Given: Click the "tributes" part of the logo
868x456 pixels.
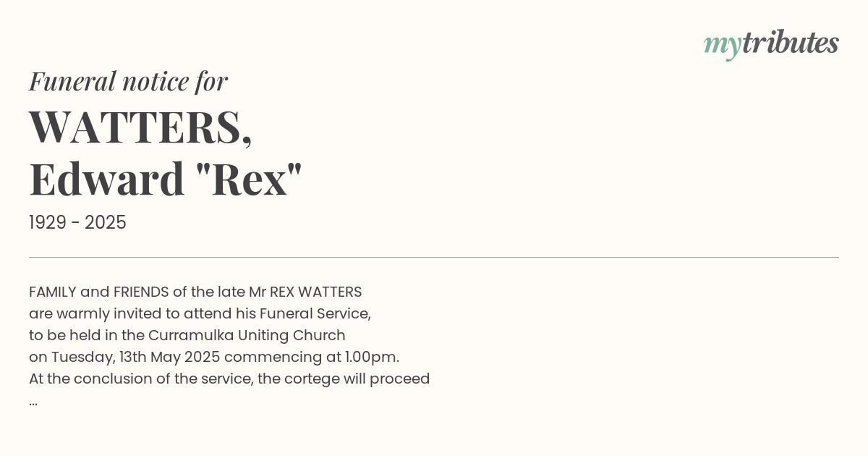Looking at the screenshot, I should [791, 43].
